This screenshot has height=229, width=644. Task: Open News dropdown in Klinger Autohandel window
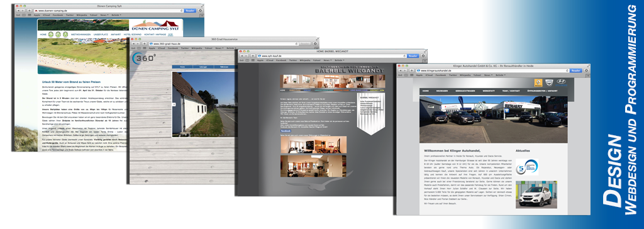click(x=488, y=75)
